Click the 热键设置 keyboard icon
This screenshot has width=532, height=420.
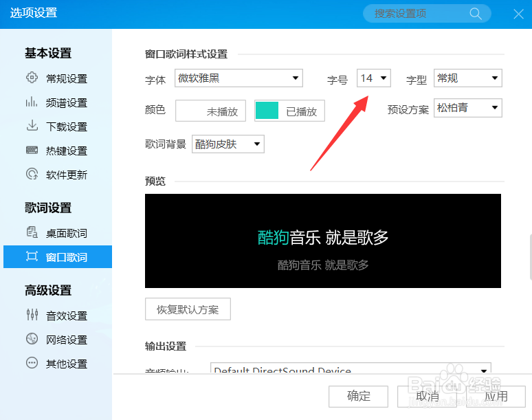32,150
